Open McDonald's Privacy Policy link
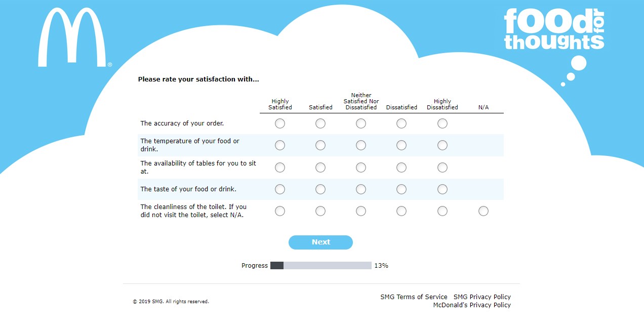 pyautogui.click(x=472, y=305)
